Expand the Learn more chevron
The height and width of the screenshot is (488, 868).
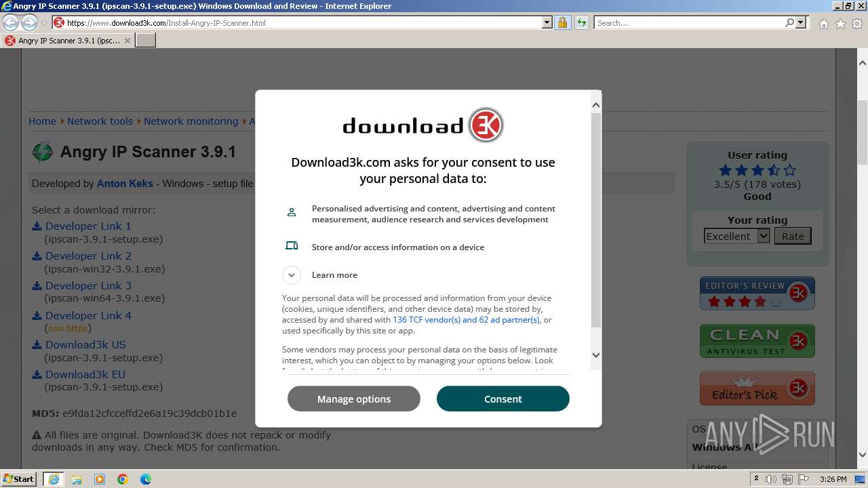[x=292, y=275]
